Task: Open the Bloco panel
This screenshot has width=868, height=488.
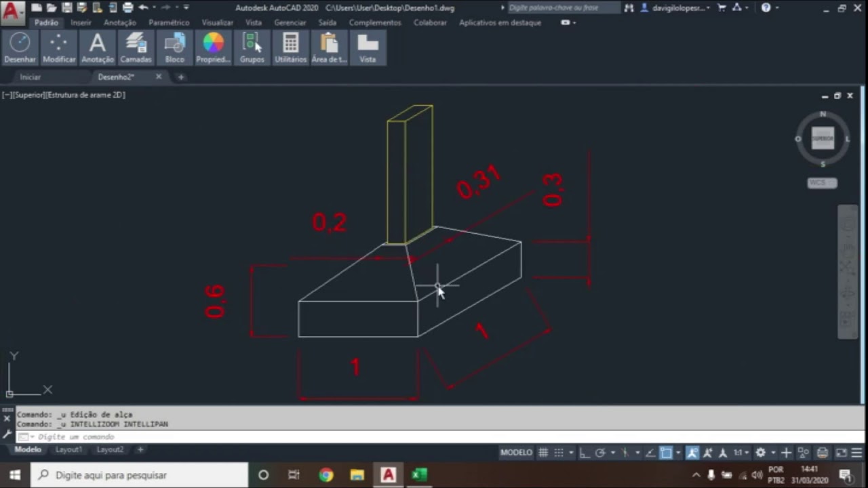Action: 174,47
